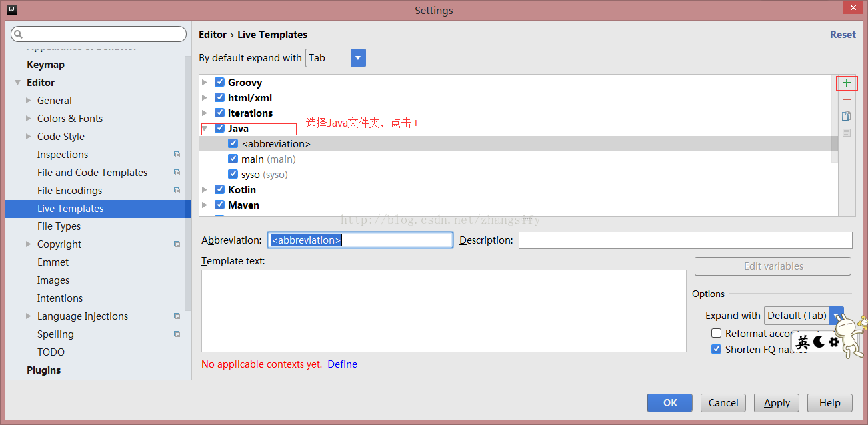Image resolution: width=868 pixels, height=425 pixels.
Task: Open Spelling settings page
Action: (55, 334)
